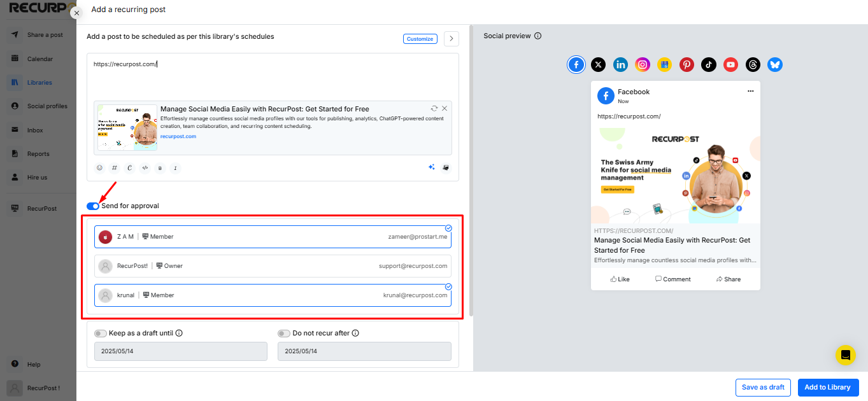Refresh the link preview card
The image size is (868, 401).
pos(434,108)
